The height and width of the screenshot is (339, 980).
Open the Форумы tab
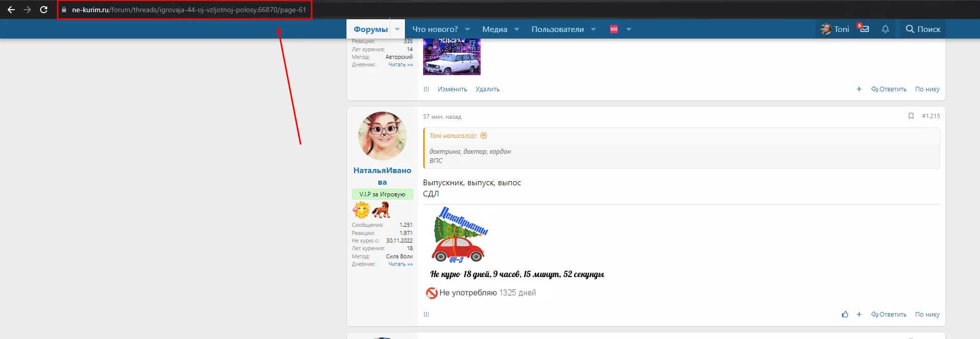(x=370, y=29)
